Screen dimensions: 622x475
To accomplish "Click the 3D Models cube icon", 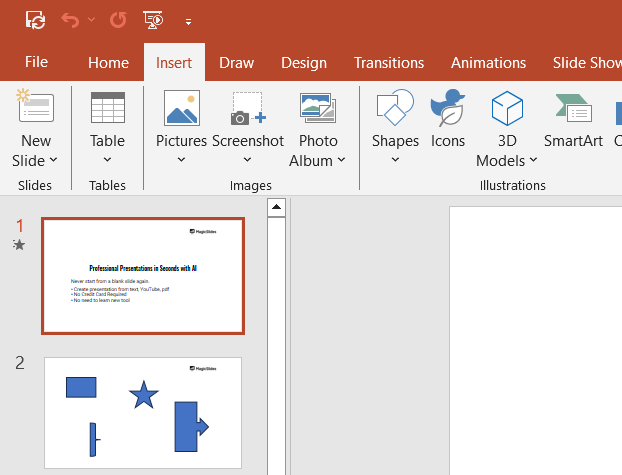I will point(507,108).
